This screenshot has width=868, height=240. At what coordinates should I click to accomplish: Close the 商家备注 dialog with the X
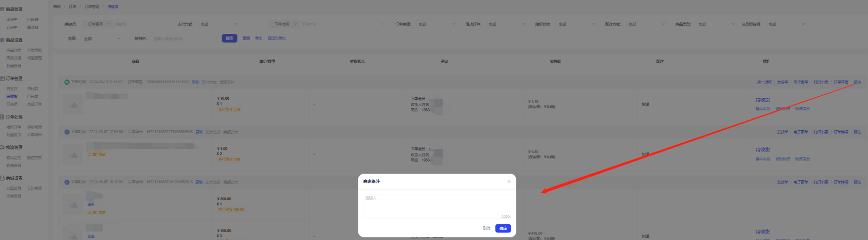click(x=509, y=181)
